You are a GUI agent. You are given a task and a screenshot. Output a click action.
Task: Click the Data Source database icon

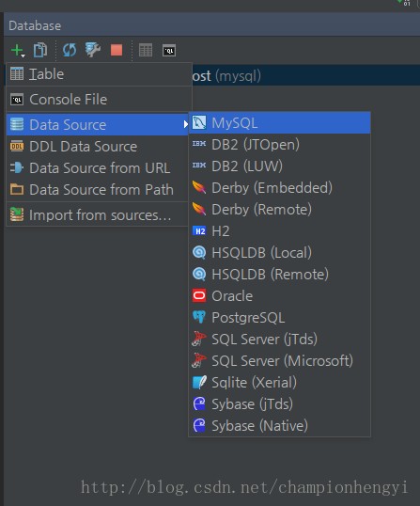17,124
